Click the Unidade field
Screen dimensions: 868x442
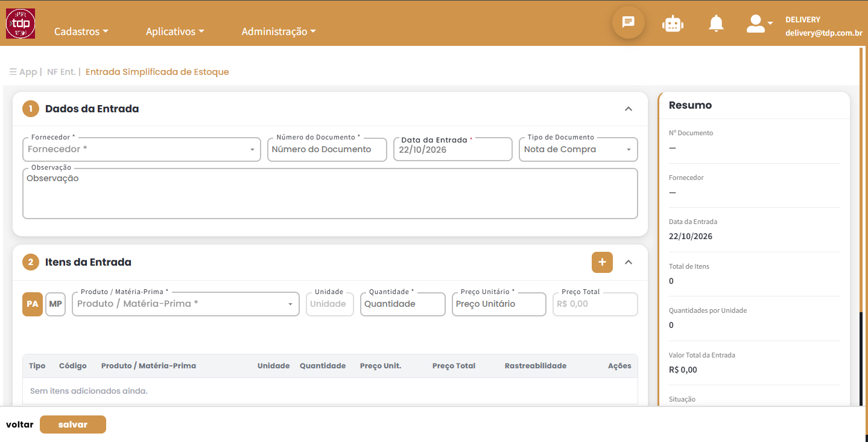[330, 304]
